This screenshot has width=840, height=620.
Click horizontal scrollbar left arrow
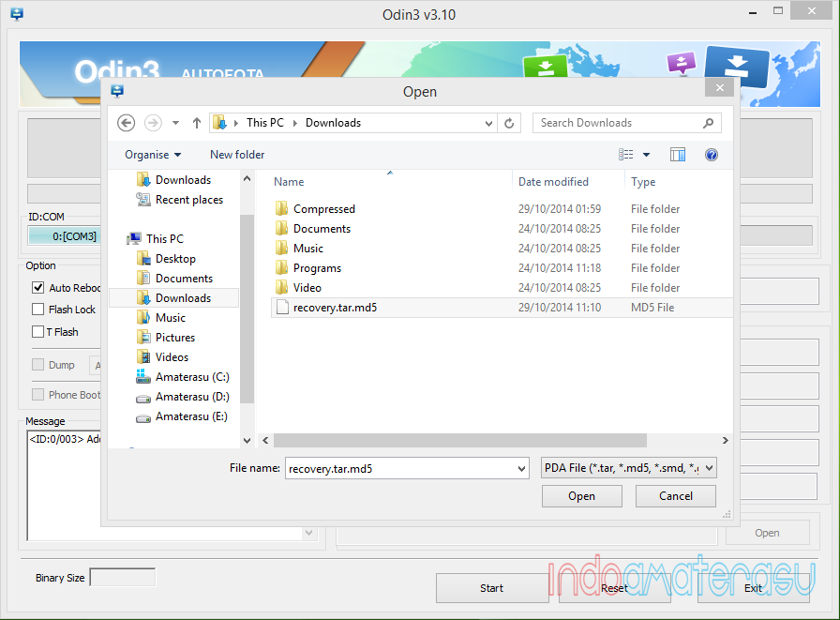click(265, 441)
